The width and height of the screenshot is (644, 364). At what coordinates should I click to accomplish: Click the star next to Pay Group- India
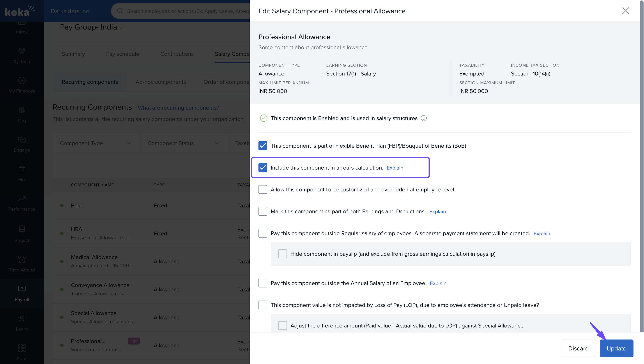coord(122,27)
